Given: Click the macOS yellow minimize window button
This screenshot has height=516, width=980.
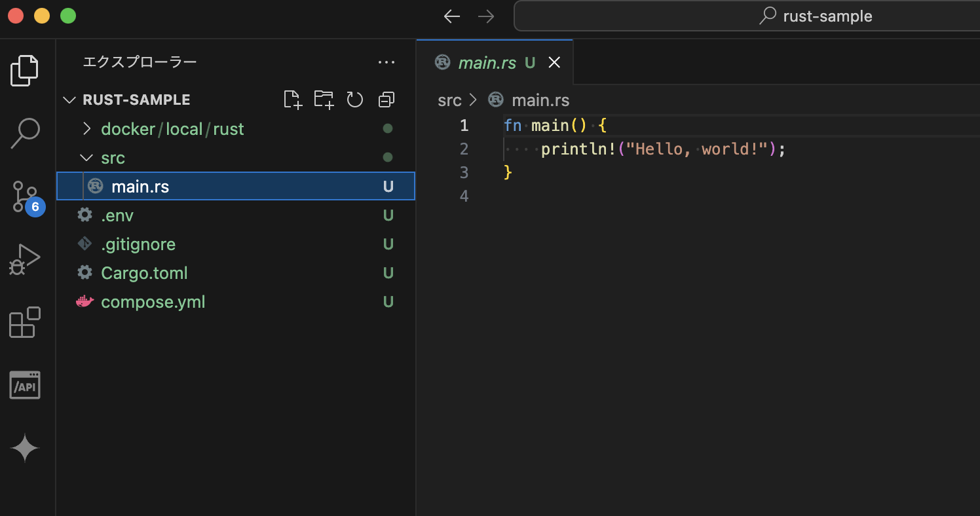Looking at the screenshot, I should click(x=42, y=16).
